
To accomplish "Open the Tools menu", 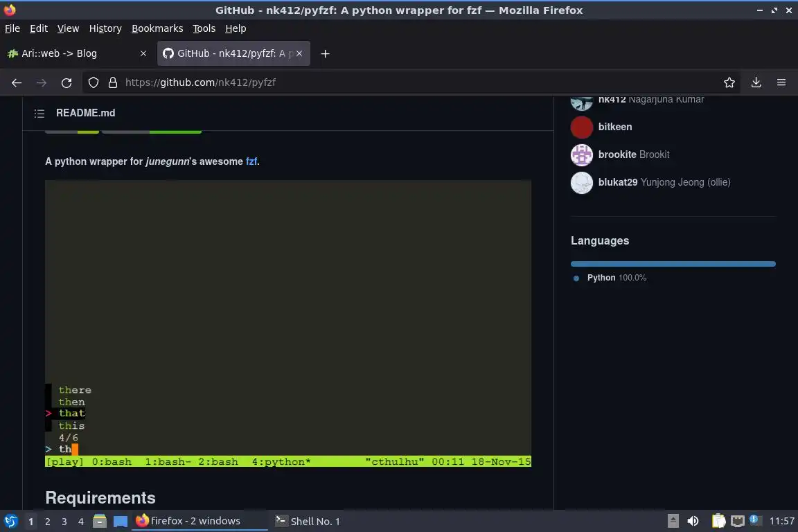I will tap(204, 28).
